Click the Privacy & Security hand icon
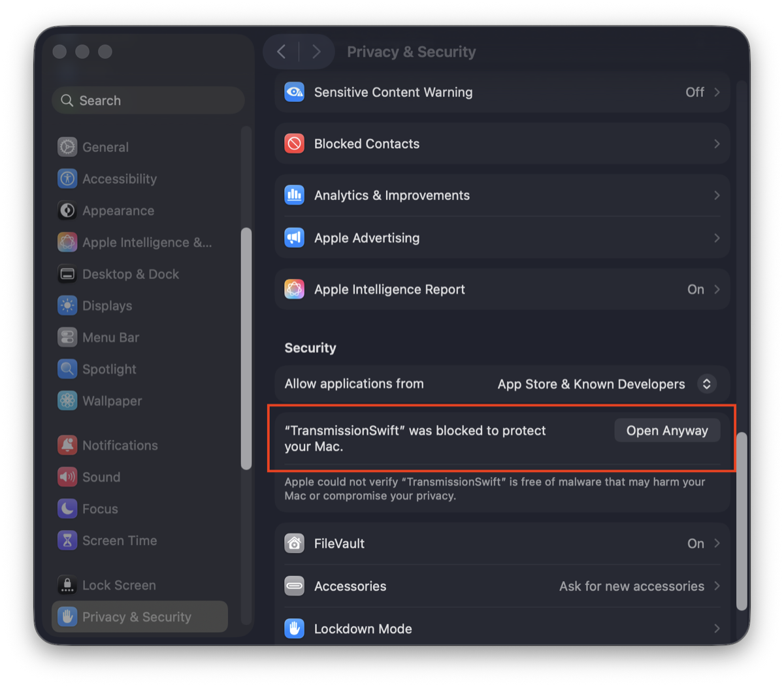 [x=67, y=616]
